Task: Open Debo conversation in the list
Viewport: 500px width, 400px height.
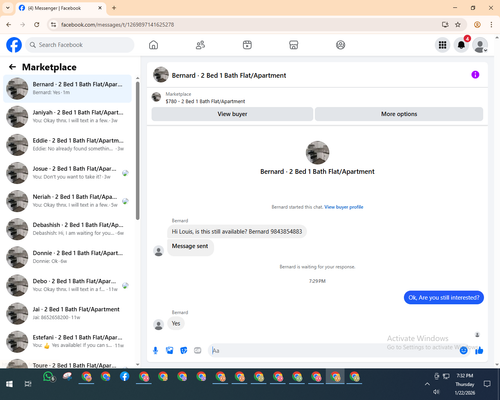Action: point(67,285)
